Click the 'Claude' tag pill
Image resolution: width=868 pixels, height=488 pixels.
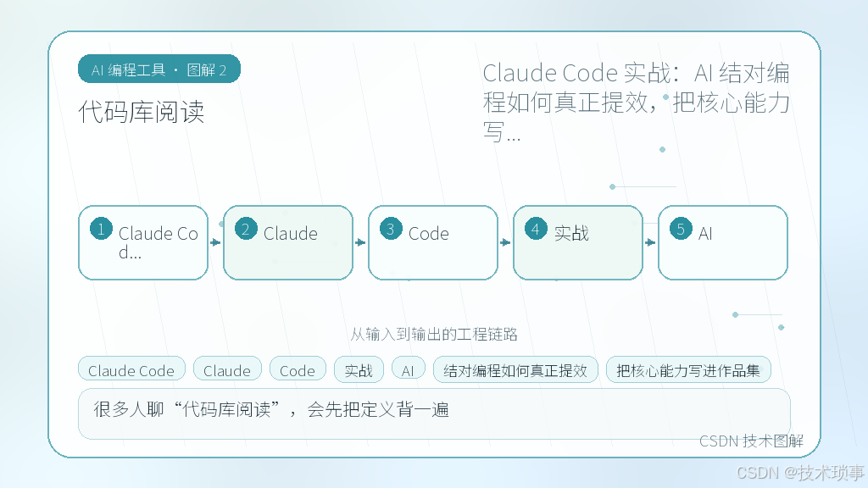coord(227,369)
